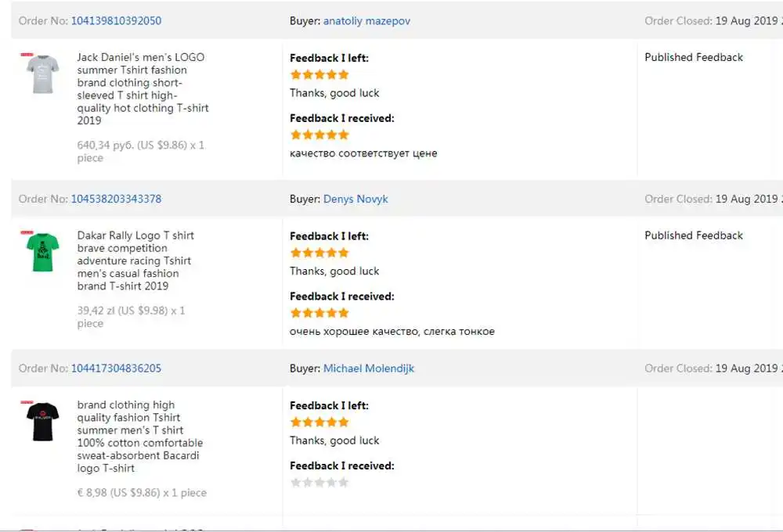Click the black Bacardi shirt thumbnail
The width and height of the screenshot is (783, 532).
(x=41, y=422)
